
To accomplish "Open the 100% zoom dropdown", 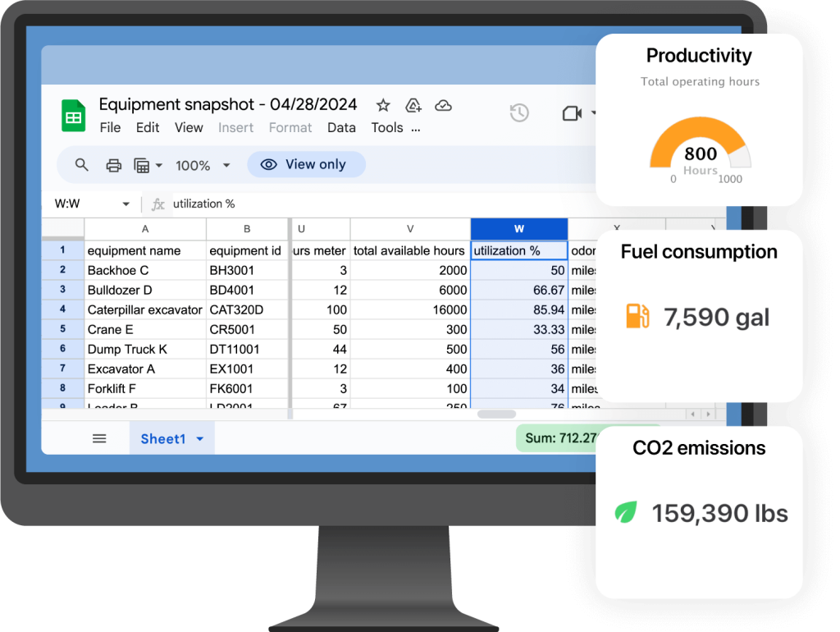I will 203,165.
